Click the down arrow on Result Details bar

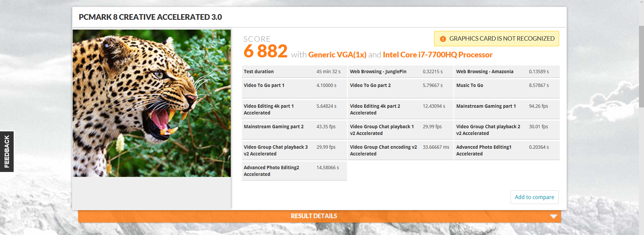(553, 217)
